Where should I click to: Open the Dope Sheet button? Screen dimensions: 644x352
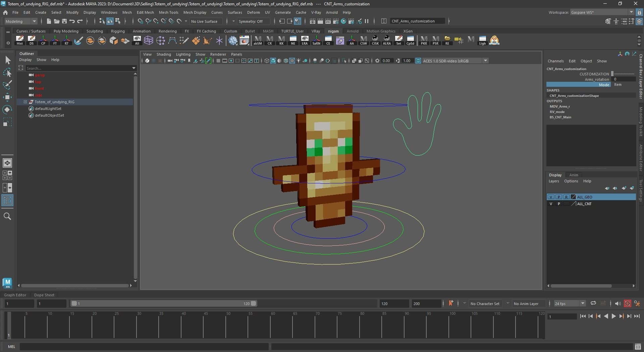44,295
